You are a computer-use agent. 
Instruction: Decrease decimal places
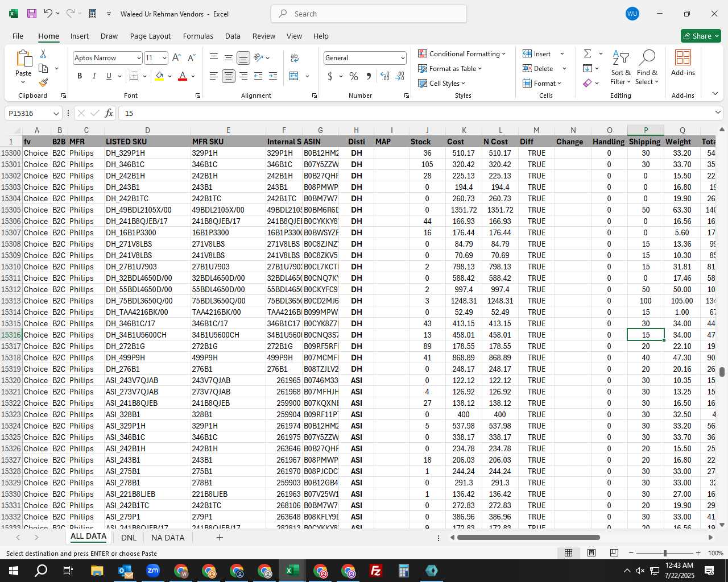coord(400,76)
